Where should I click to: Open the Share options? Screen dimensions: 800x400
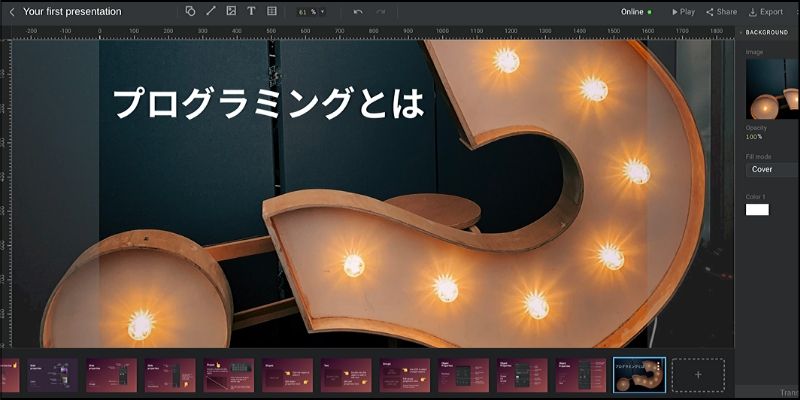tap(721, 12)
